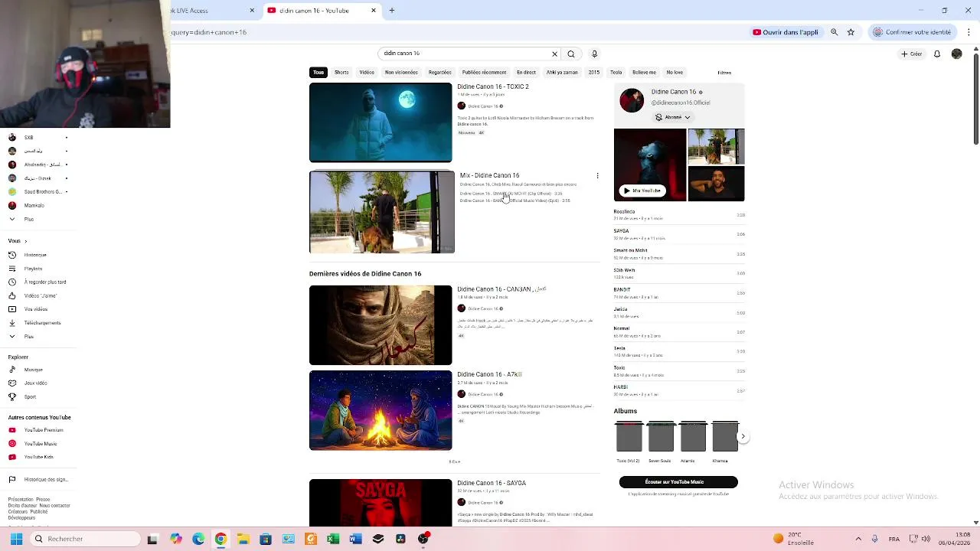Open Vos vidéos in sidebar

pyautogui.click(x=36, y=309)
